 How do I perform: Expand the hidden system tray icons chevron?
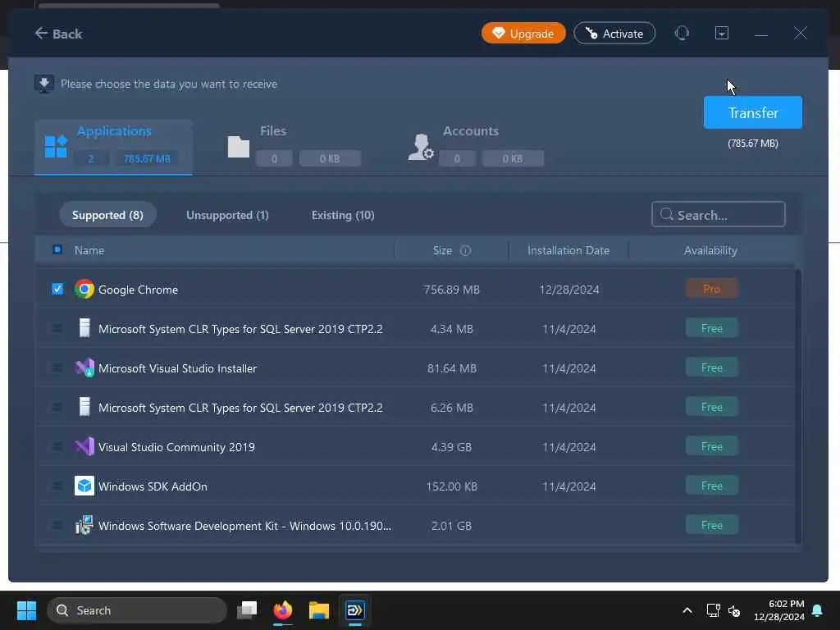[687, 610]
